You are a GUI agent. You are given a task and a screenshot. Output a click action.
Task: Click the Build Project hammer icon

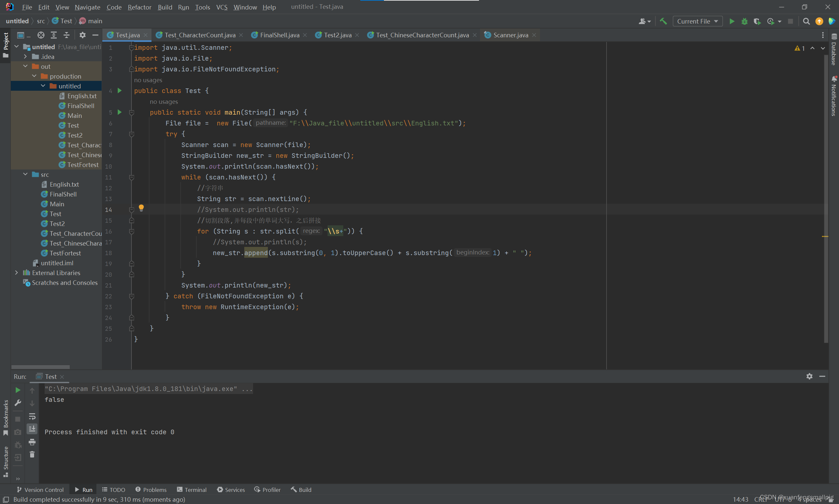663,21
